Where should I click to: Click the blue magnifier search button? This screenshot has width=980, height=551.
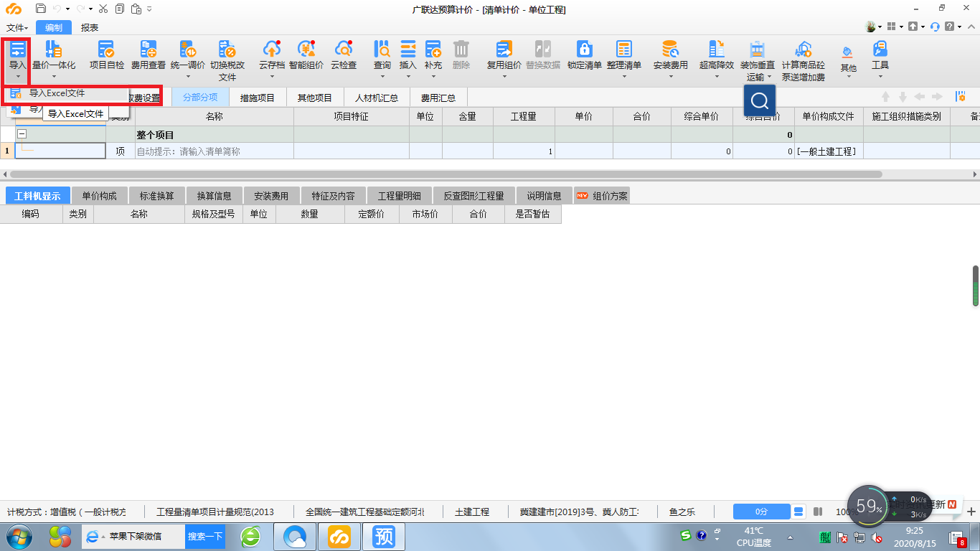760,100
